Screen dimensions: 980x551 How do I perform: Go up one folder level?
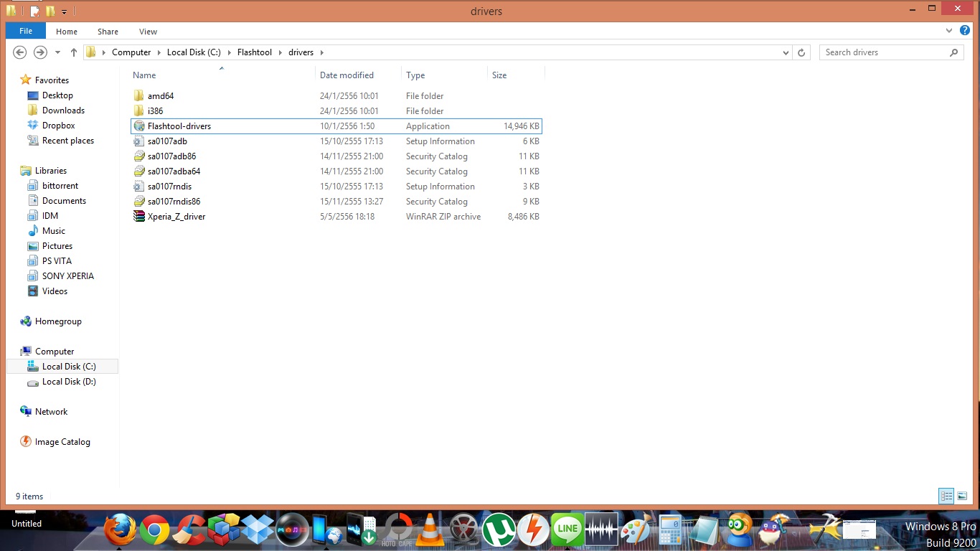coord(74,52)
